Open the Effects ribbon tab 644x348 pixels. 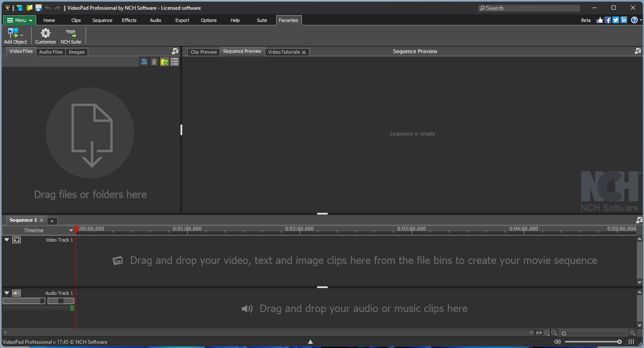(x=129, y=20)
